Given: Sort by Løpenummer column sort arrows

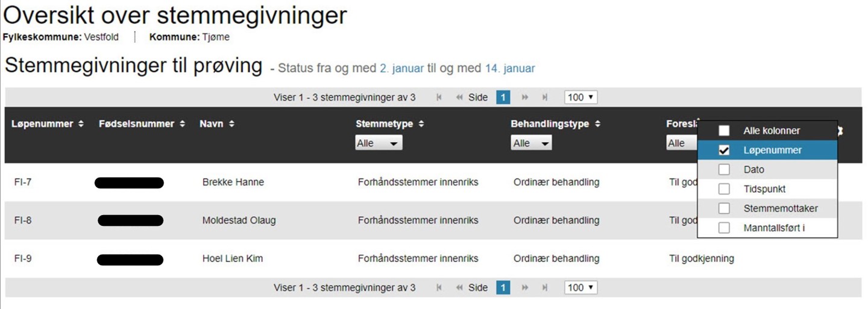Looking at the screenshot, I should (x=81, y=124).
